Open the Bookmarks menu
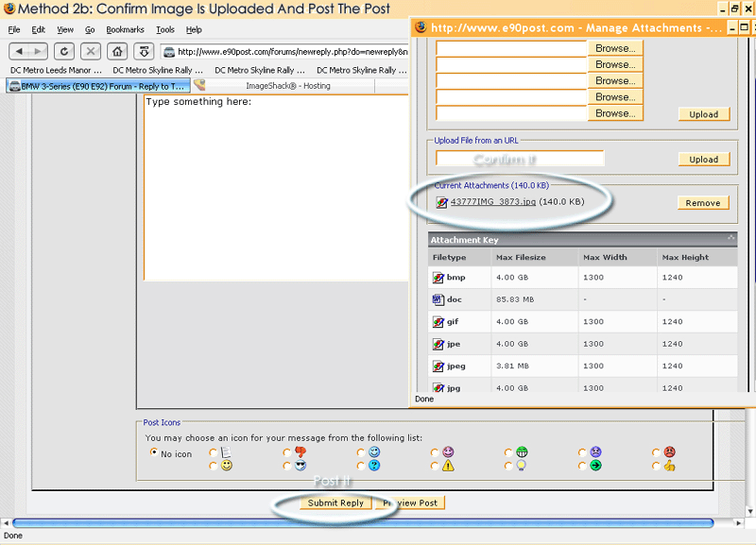The image size is (756, 545). pos(125,30)
